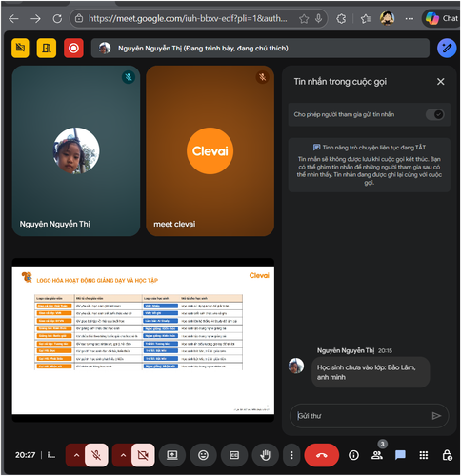Click the presenter banner Nguyên Nguyễn Thị
Viewport: 461px width, 476px height.
(x=260, y=49)
